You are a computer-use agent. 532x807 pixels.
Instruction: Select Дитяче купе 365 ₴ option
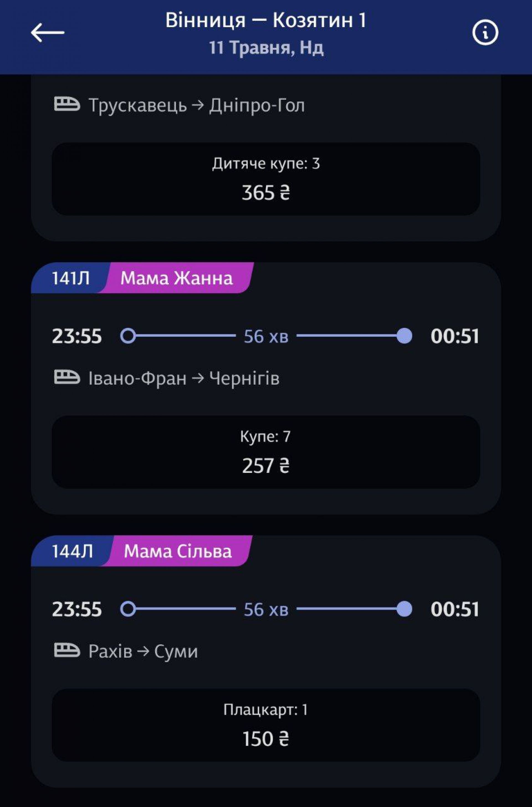click(266, 179)
